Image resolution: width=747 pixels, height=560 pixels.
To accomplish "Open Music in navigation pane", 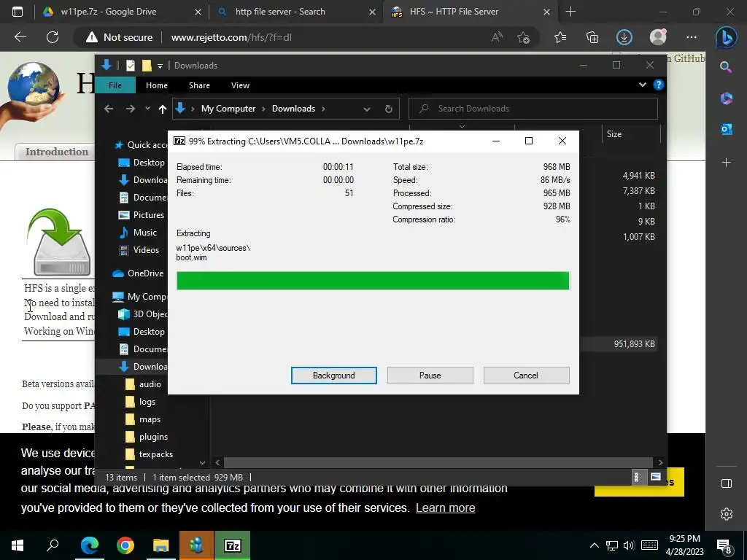I will point(138,233).
